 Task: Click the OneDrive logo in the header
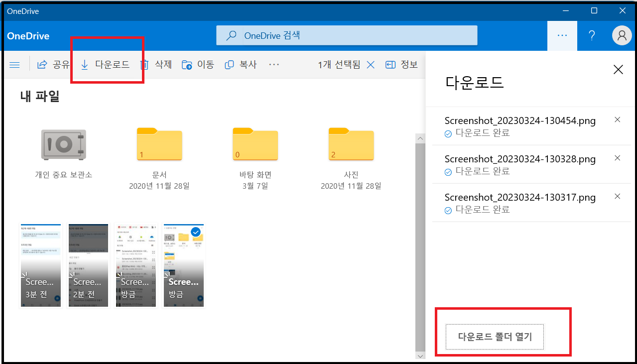[28, 36]
